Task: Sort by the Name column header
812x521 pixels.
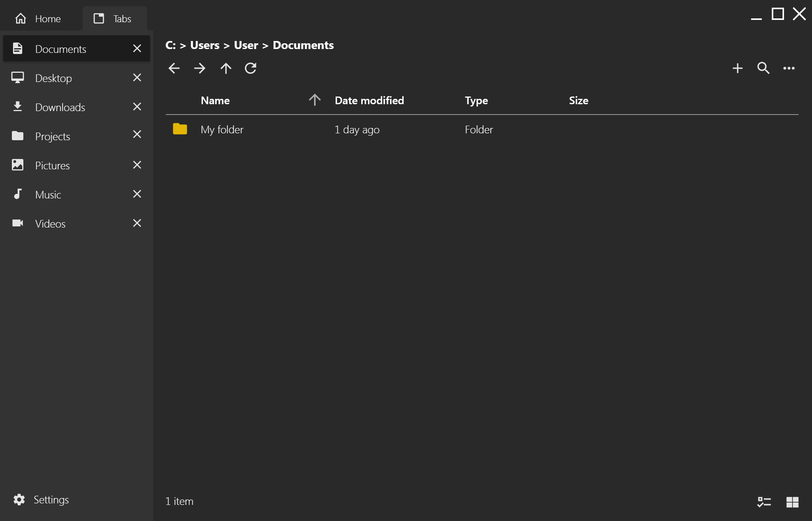Action: click(x=215, y=100)
